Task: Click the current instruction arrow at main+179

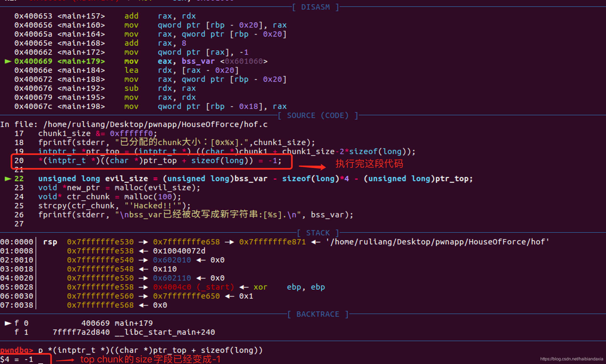Action: pyautogui.click(x=8, y=61)
